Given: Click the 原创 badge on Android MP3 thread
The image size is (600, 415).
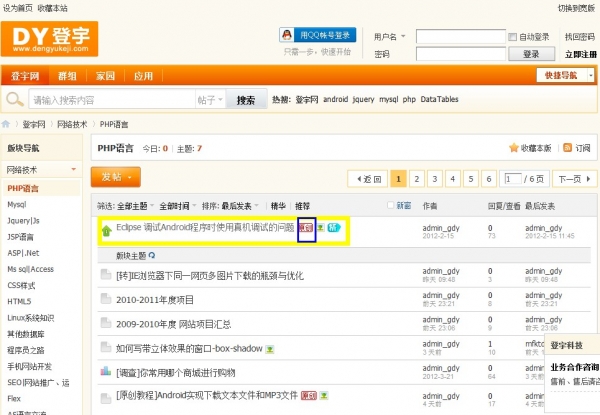Looking at the screenshot, I should coord(309,395).
